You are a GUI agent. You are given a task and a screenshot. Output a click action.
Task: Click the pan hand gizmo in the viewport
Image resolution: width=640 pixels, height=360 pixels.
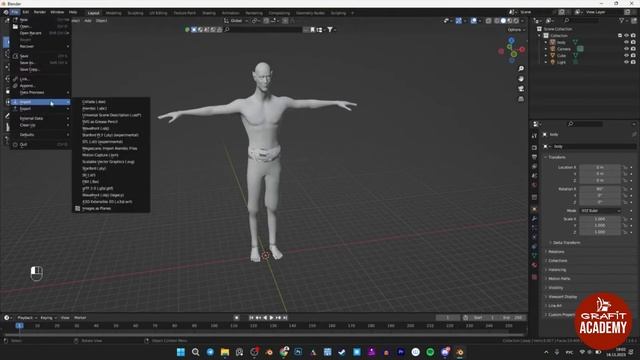coord(521,79)
